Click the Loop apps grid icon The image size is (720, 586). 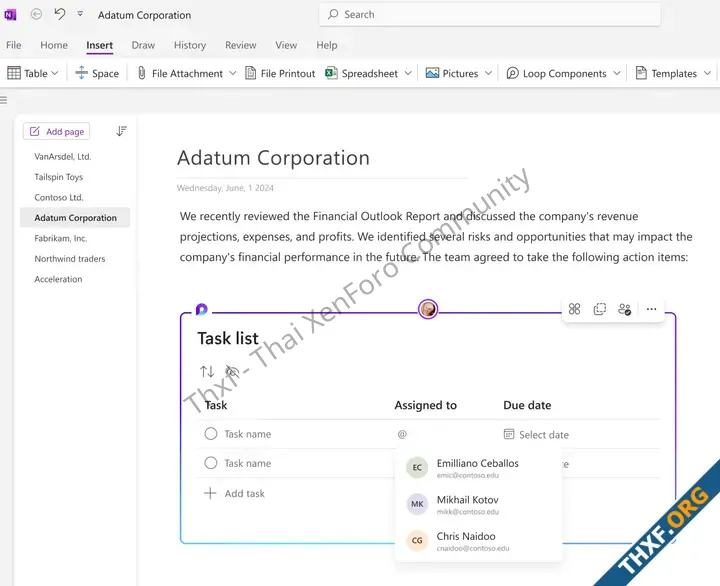pos(574,309)
